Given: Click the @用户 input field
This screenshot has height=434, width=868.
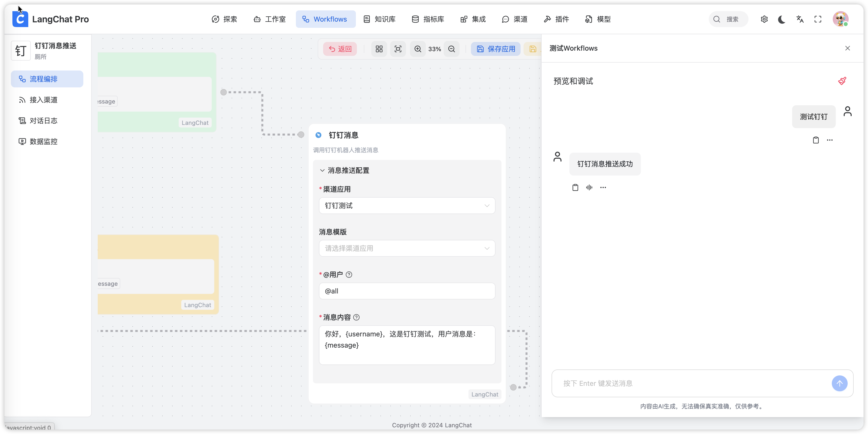Looking at the screenshot, I should (x=407, y=291).
